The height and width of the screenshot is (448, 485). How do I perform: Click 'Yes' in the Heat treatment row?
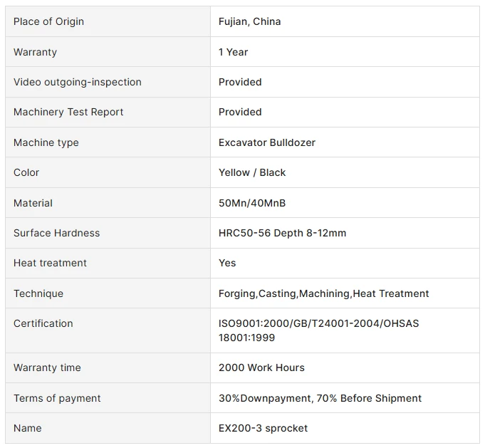pos(227,263)
